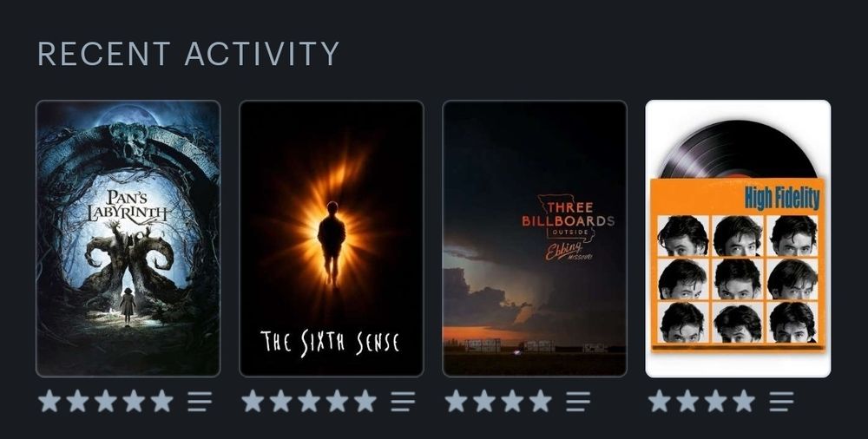This screenshot has width=868, height=439.
Task: Open The Sixth Sense poster
Action: [x=331, y=239]
